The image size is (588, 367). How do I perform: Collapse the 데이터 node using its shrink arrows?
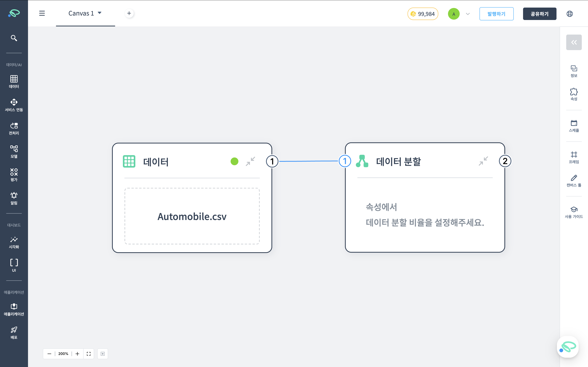tap(250, 161)
